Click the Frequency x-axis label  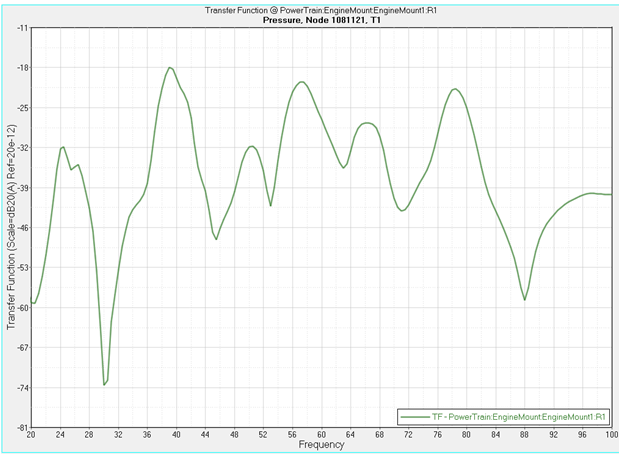pos(321,445)
